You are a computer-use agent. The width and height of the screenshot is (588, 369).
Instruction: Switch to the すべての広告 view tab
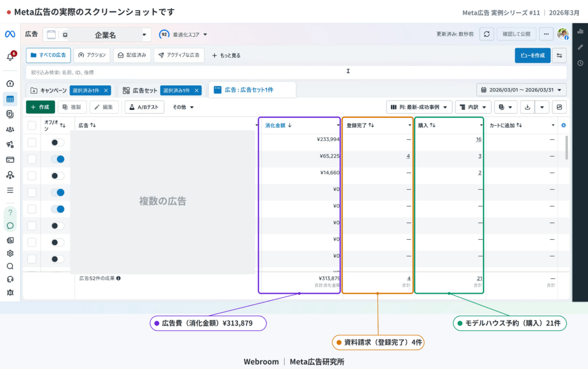coord(48,55)
